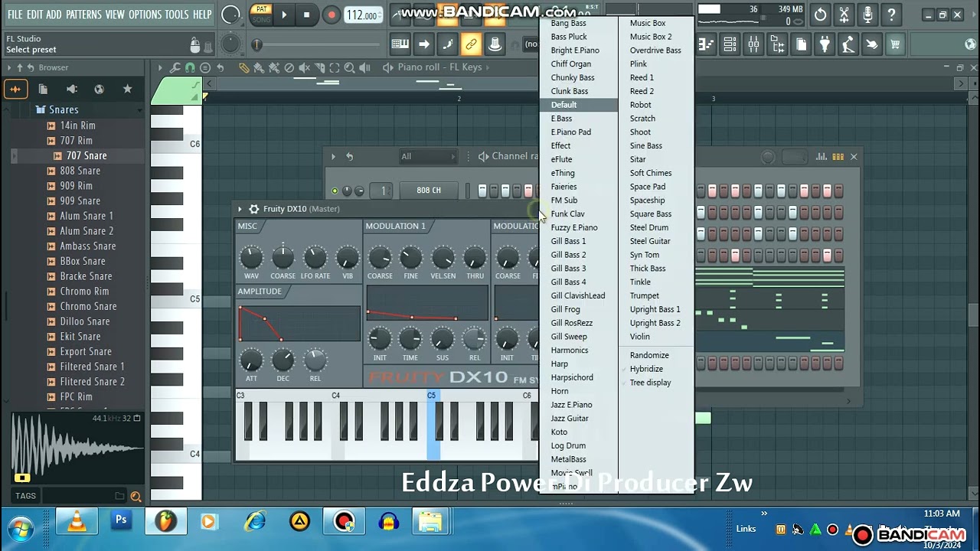Viewport: 980px width, 551px height.
Task: Click the typing keyboard to piano icon
Action: click(x=400, y=45)
